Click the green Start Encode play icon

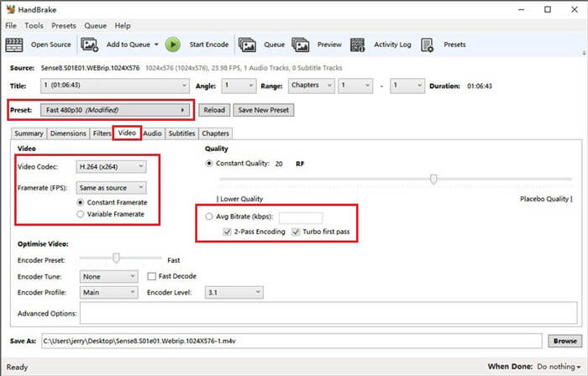pyautogui.click(x=173, y=44)
